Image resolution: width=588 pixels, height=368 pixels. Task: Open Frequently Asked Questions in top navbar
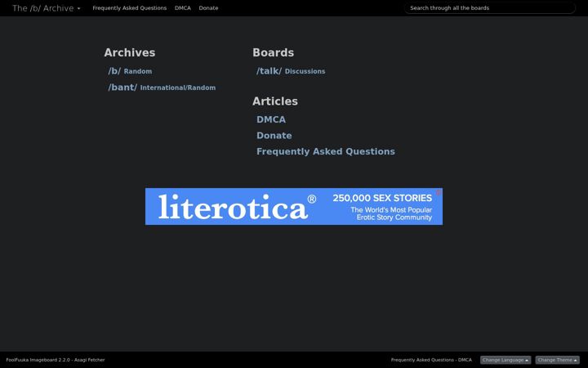click(129, 8)
